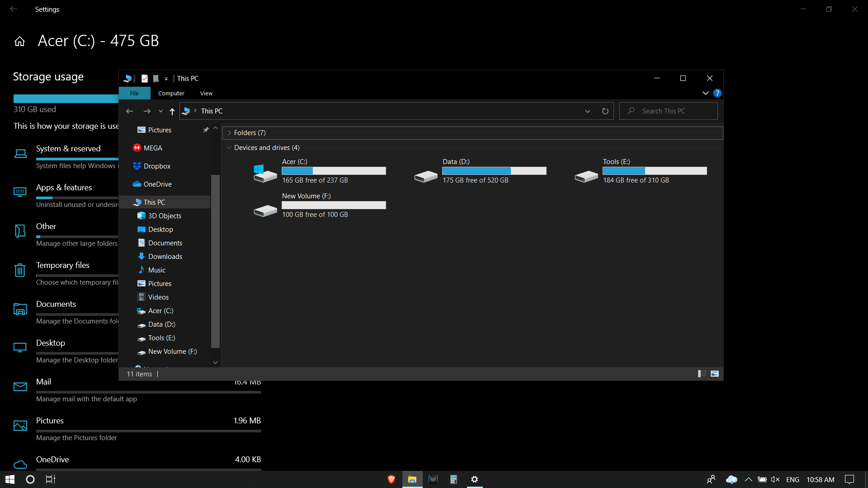The height and width of the screenshot is (488, 868).
Task: Expand the ribbon with the chevron
Action: (705, 93)
